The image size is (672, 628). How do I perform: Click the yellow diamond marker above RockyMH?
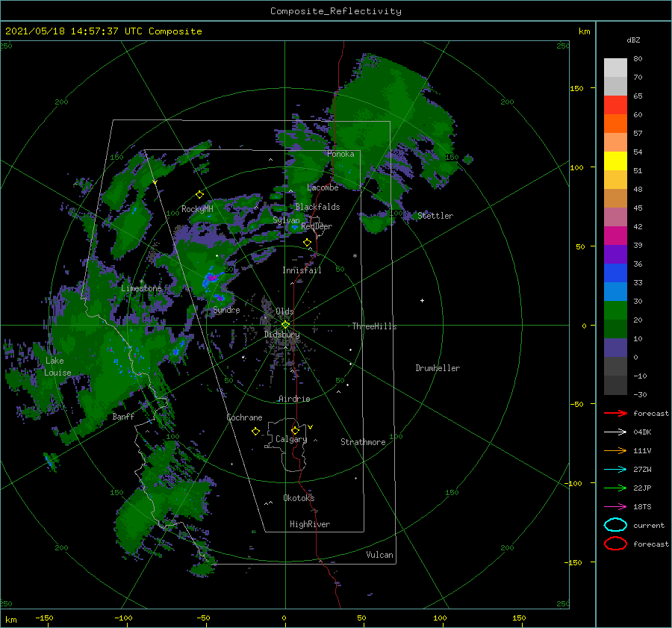click(x=199, y=195)
